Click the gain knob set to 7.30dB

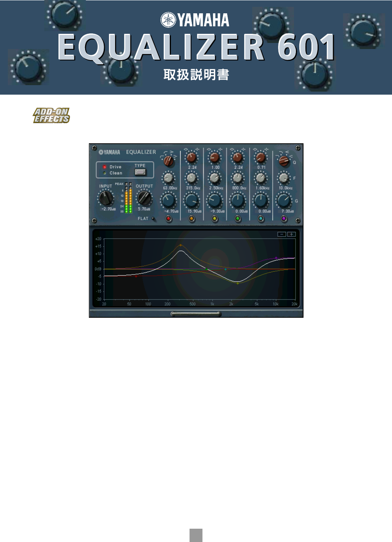[284, 200]
